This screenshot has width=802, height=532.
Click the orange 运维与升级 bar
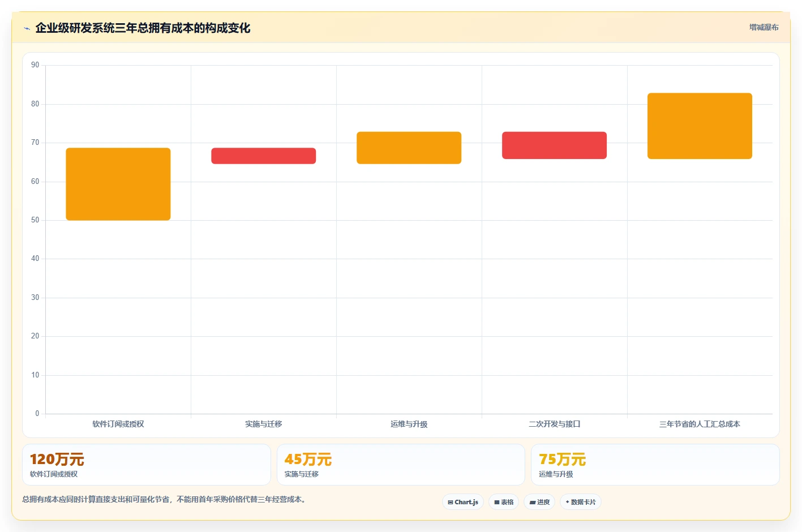click(x=409, y=148)
